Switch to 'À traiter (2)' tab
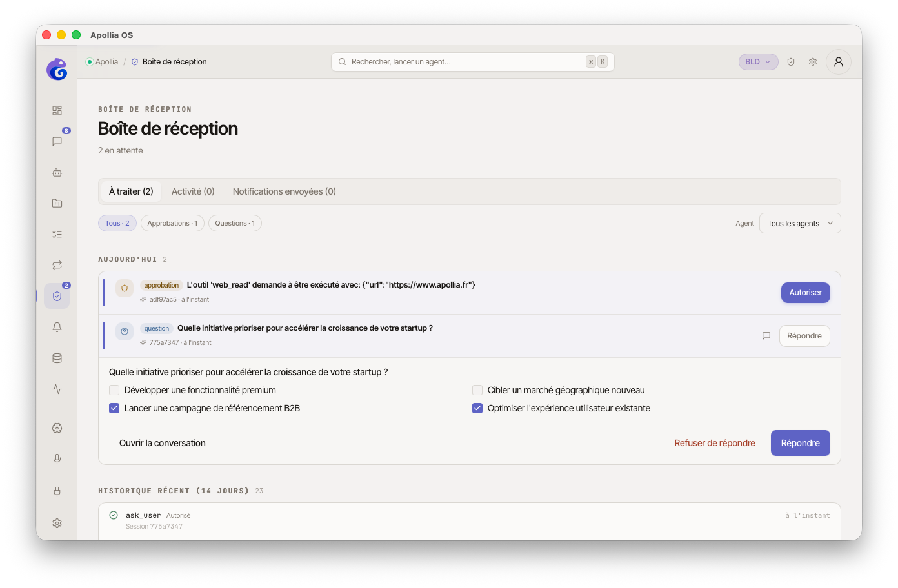Image resolution: width=898 pixels, height=588 pixels. click(x=131, y=191)
